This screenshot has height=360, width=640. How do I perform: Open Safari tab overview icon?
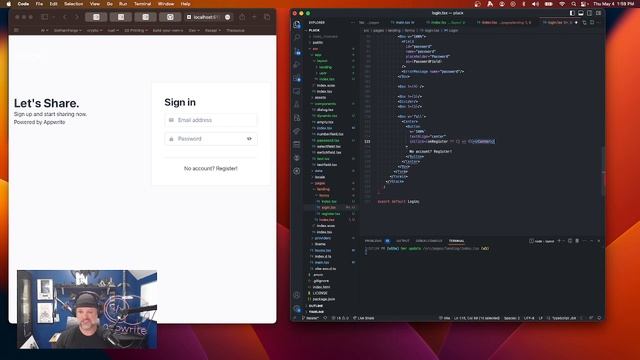pos(267,17)
